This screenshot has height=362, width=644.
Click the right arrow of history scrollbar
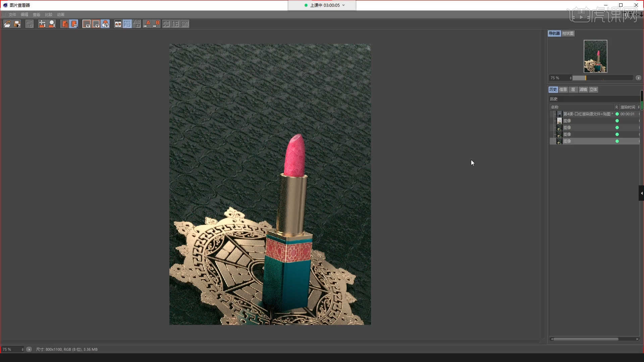coord(637,339)
